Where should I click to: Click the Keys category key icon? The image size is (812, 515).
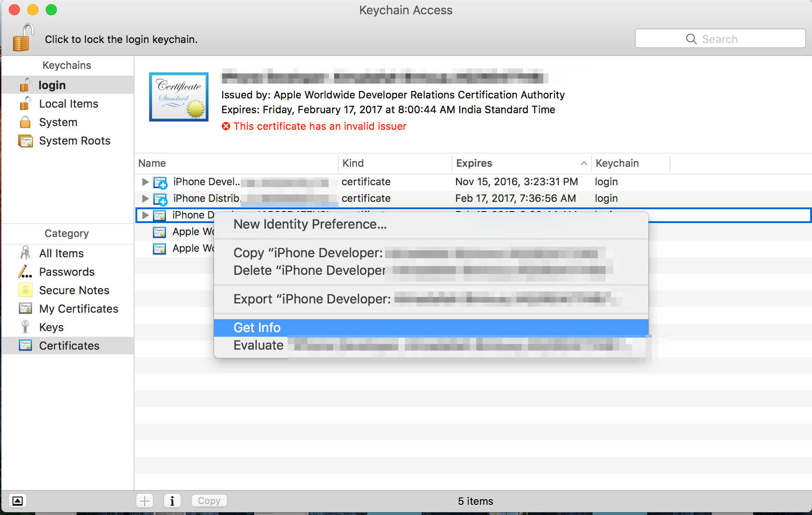(x=25, y=327)
